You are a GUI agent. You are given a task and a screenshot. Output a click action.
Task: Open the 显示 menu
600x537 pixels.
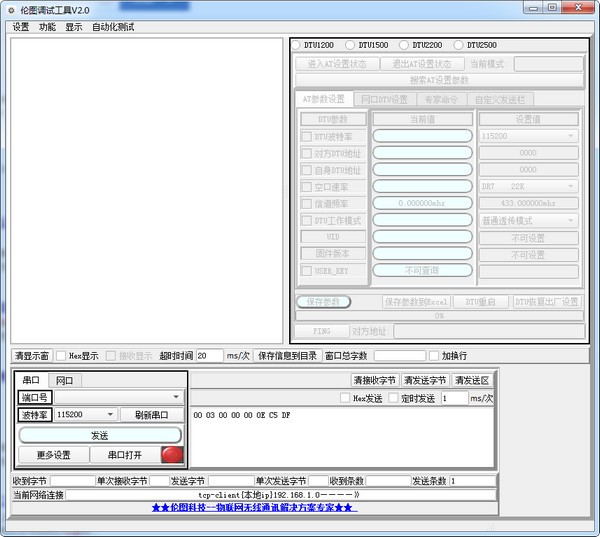click(x=73, y=27)
